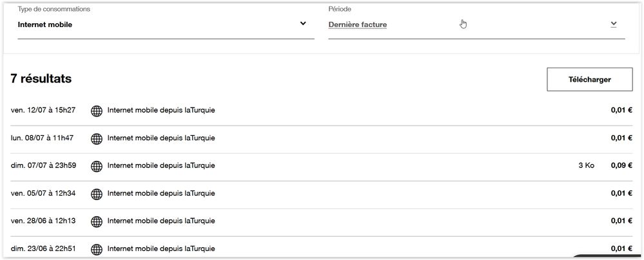
Task: Click globe icon for 08/07 11h47 entry
Action: coord(97,138)
